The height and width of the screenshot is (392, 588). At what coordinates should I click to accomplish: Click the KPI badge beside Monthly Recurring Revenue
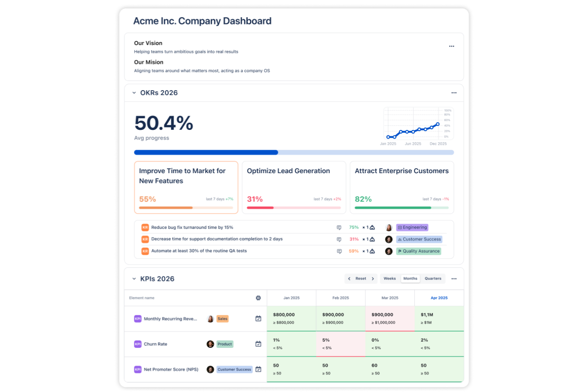tap(138, 319)
